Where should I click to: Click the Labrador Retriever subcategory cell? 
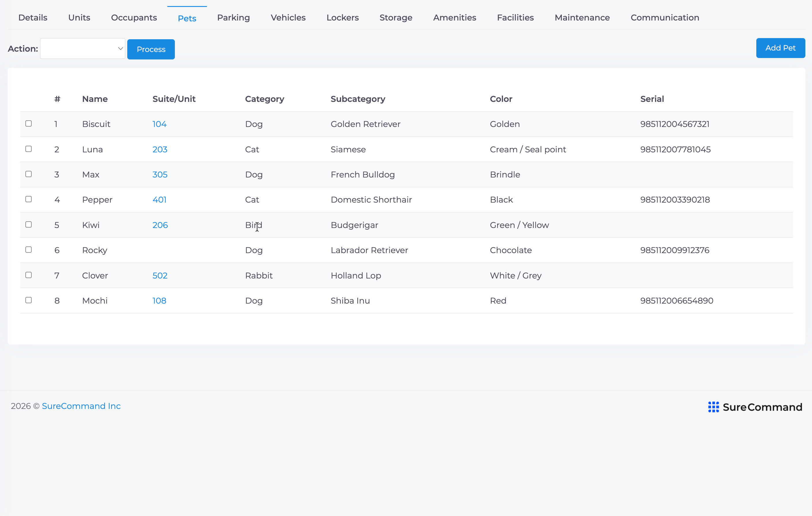click(x=369, y=250)
